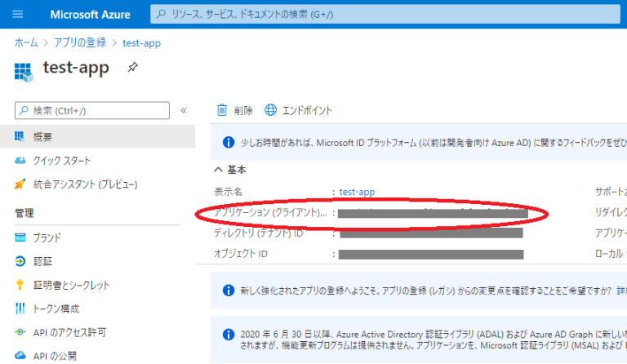The width and height of the screenshot is (627, 364).
Task: Open the hamburger portal menu
Action: tap(18, 15)
